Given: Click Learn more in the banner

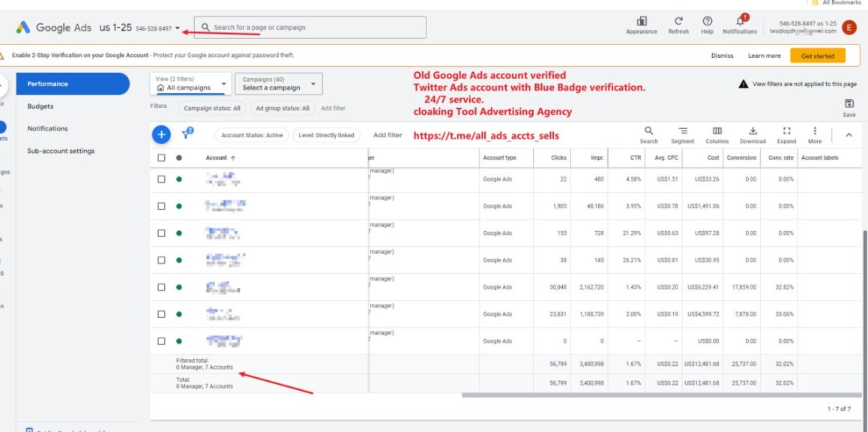Looking at the screenshot, I should pyautogui.click(x=764, y=56).
